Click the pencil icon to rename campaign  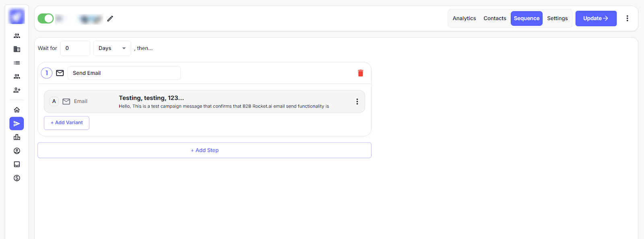pyautogui.click(x=110, y=19)
